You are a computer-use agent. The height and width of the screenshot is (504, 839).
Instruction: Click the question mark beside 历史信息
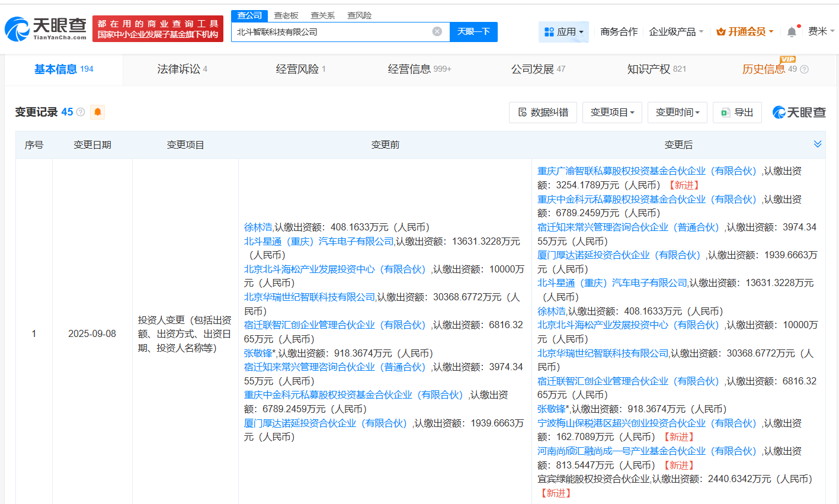pos(804,69)
